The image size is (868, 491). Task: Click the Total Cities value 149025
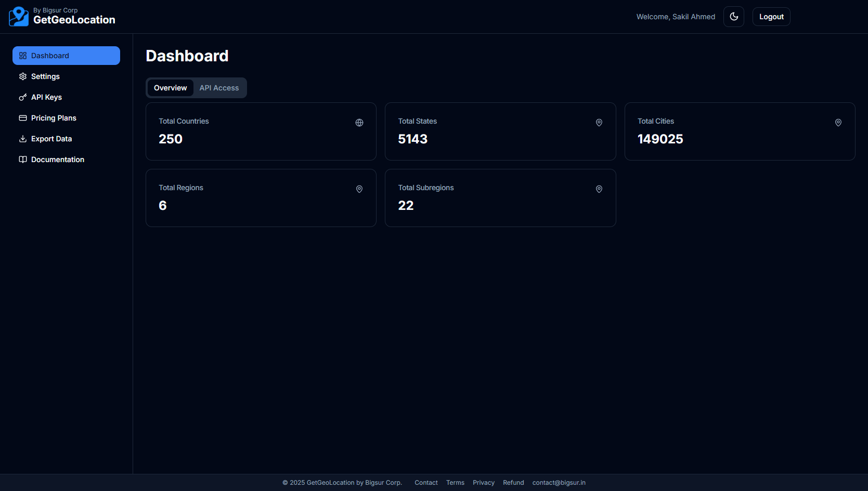pos(660,139)
